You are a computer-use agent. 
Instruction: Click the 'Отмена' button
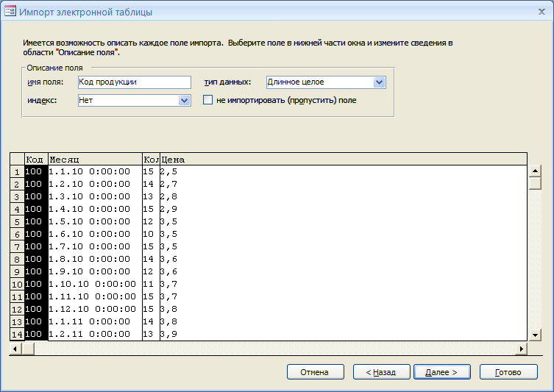tap(315, 372)
